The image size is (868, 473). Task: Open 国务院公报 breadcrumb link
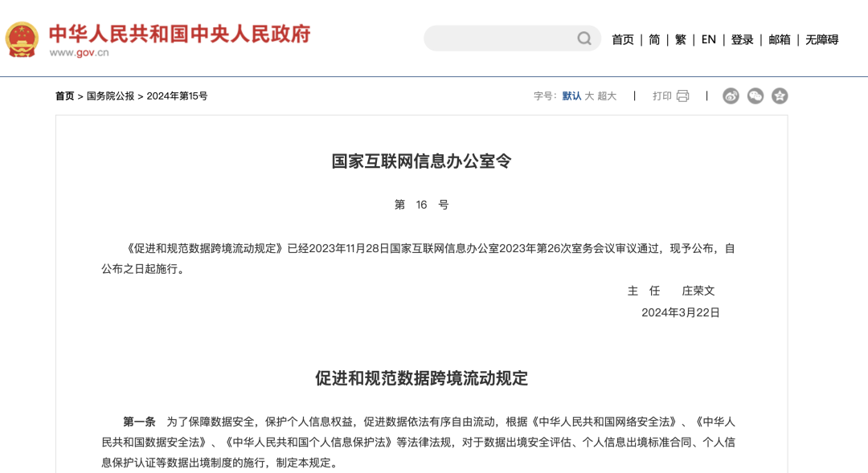(x=110, y=96)
